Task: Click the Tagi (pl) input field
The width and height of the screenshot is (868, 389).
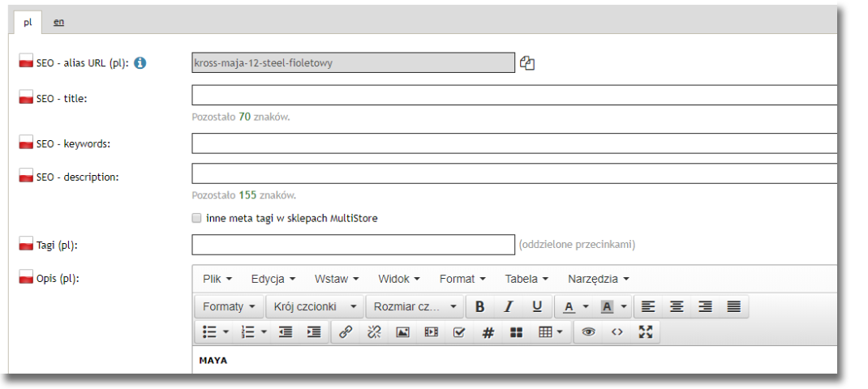Action: coord(353,245)
